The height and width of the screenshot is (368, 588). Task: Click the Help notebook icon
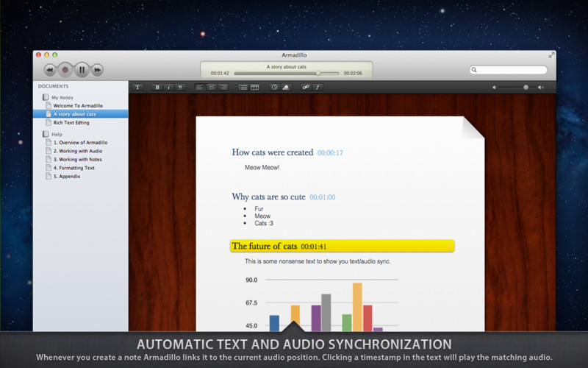pyautogui.click(x=46, y=134)
